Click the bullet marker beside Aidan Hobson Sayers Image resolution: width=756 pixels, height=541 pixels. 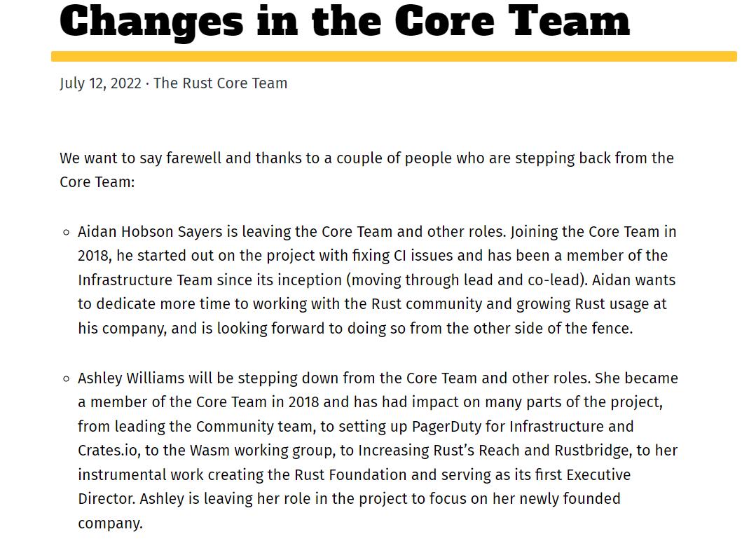pyautogui.click(x=66, y=232)
